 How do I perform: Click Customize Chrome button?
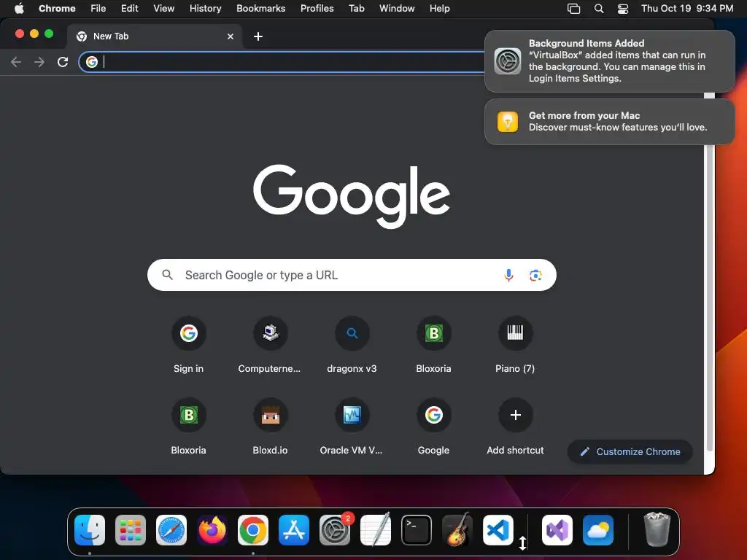click(630, 451)
